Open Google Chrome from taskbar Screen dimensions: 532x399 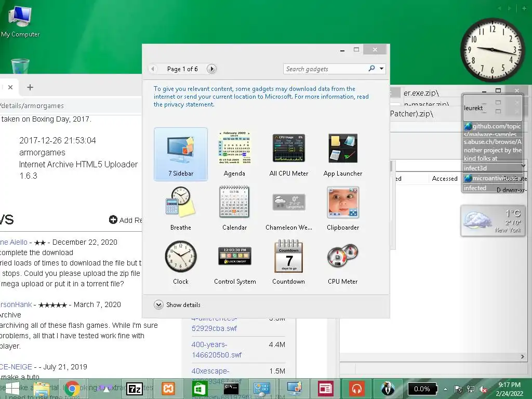pyautogui.click(x=72, y=389)
